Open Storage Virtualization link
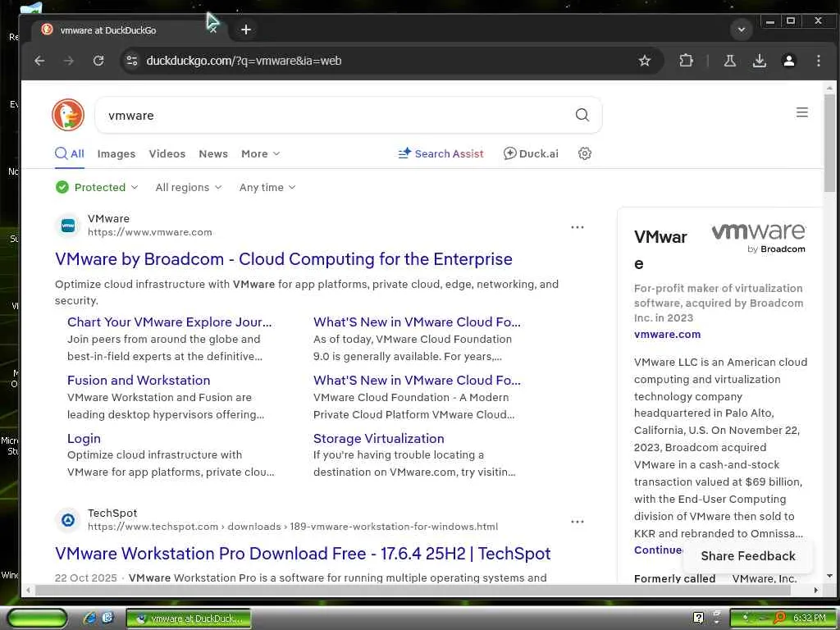The width and height of the screenshot is (840, 630). [379, 438]
